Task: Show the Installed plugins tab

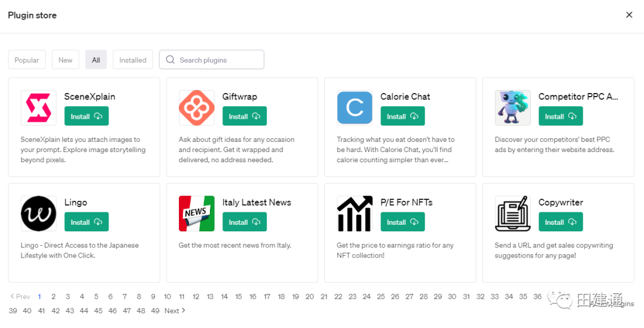Action: 132,60
